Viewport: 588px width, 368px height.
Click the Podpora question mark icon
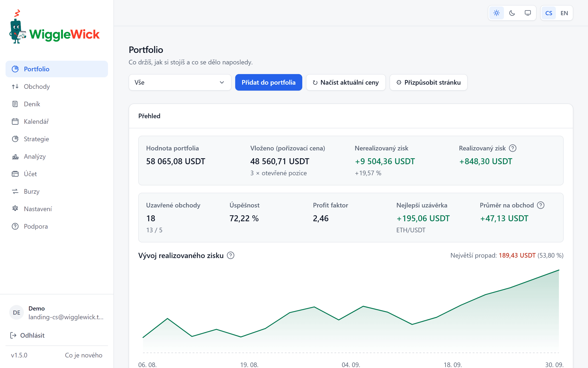15,226
